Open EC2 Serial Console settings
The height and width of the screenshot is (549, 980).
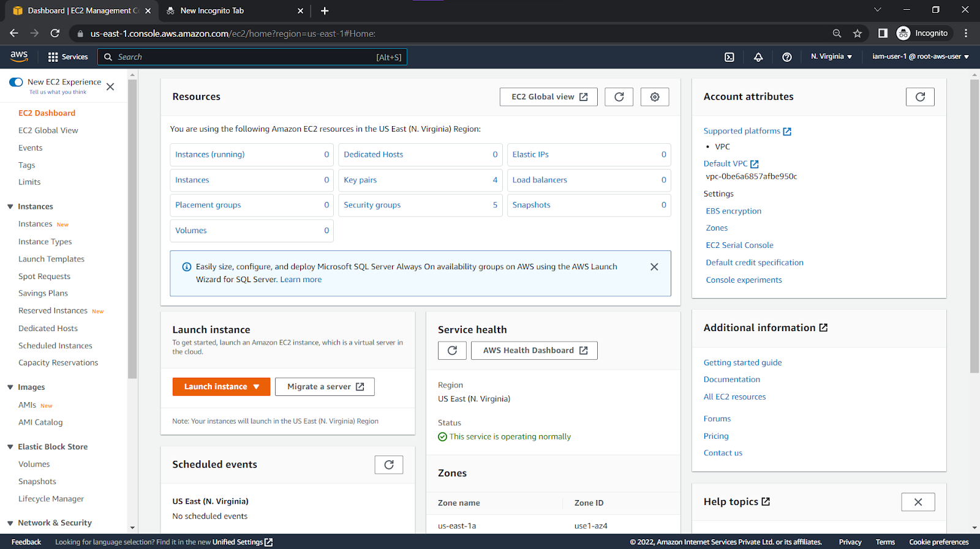pos(739,245)
